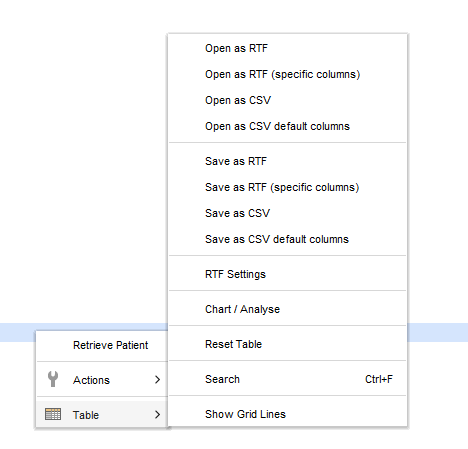Viewport: 468px width, 449px height.
Task: Click the Actions menu label
Action: click(91, 380)
